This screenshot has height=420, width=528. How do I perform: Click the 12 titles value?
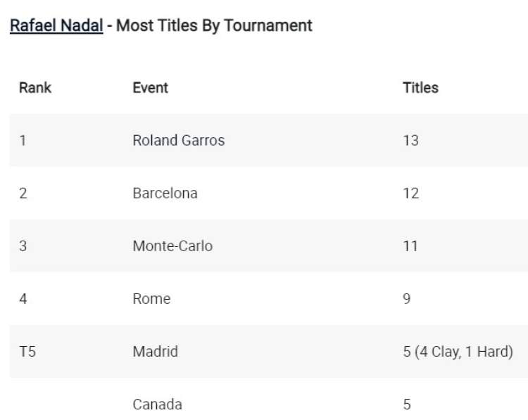410,193
